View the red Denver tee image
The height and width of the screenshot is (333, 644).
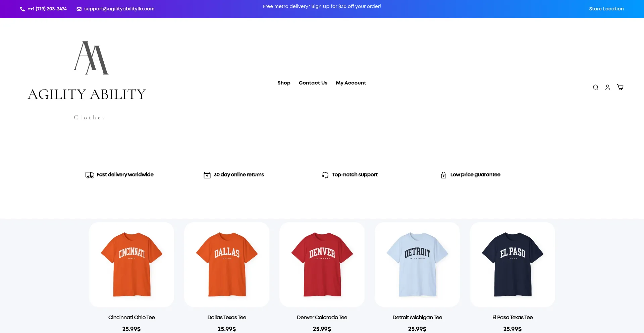[x=322, y=264]
